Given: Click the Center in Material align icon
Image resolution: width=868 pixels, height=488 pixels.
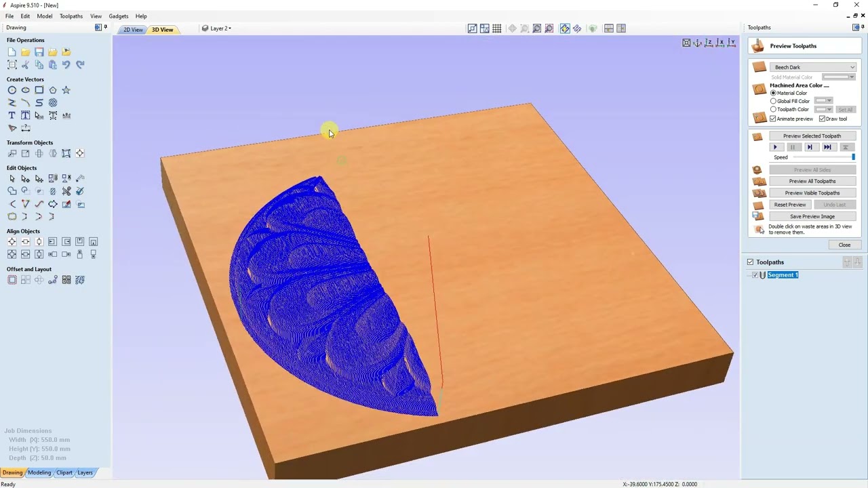Looking at the screenshot, I should click(x=12, y=242).
